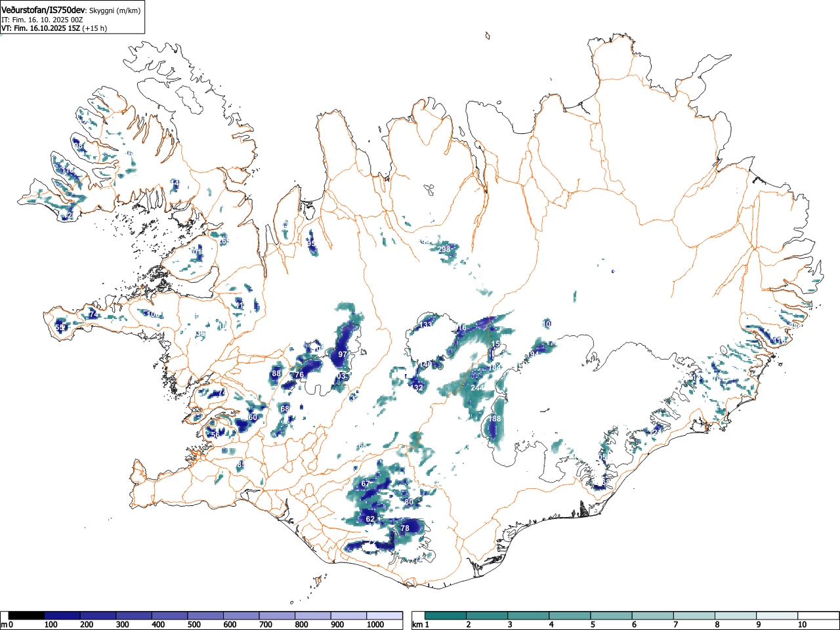This screenshot has width=840, height=630.
Task: Click the '500' tick label on the m scale
Action: click(194, 625)
